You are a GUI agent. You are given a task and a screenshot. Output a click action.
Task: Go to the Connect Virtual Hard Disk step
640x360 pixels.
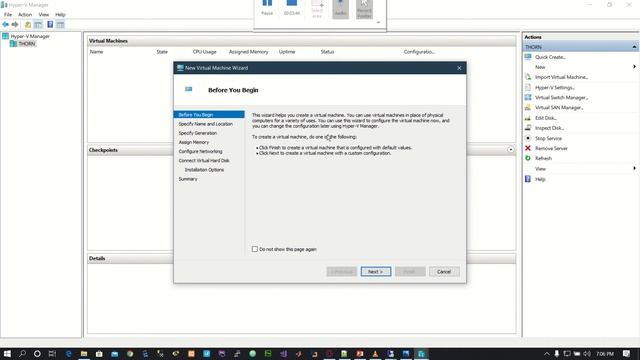pos(204,160)
